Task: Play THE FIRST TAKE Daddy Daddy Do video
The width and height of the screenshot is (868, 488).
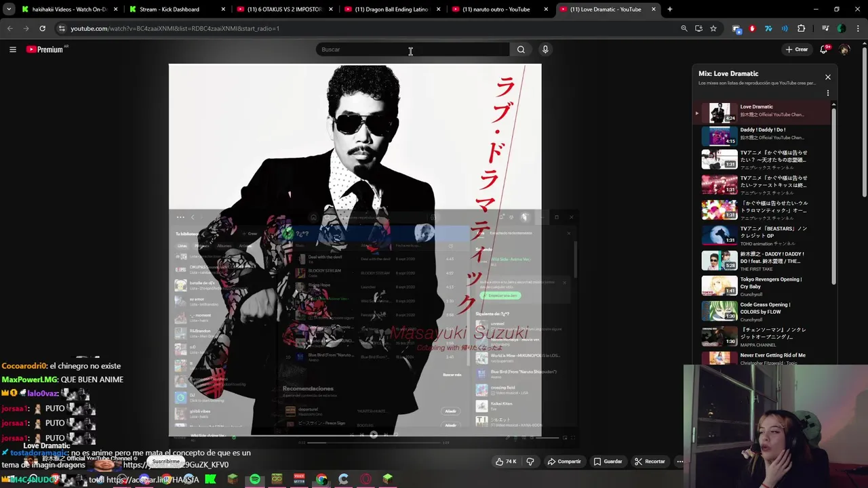Action: (763, 261)
